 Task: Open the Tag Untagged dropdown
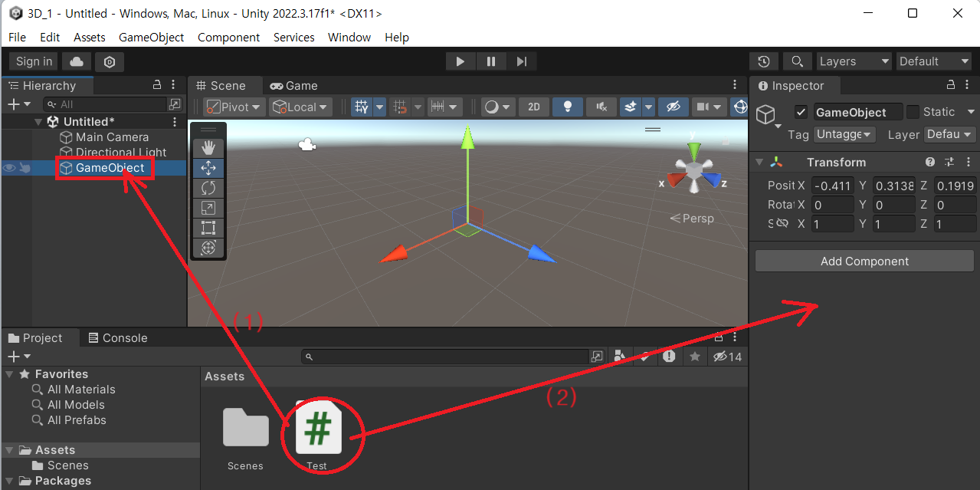click(844, 134)
